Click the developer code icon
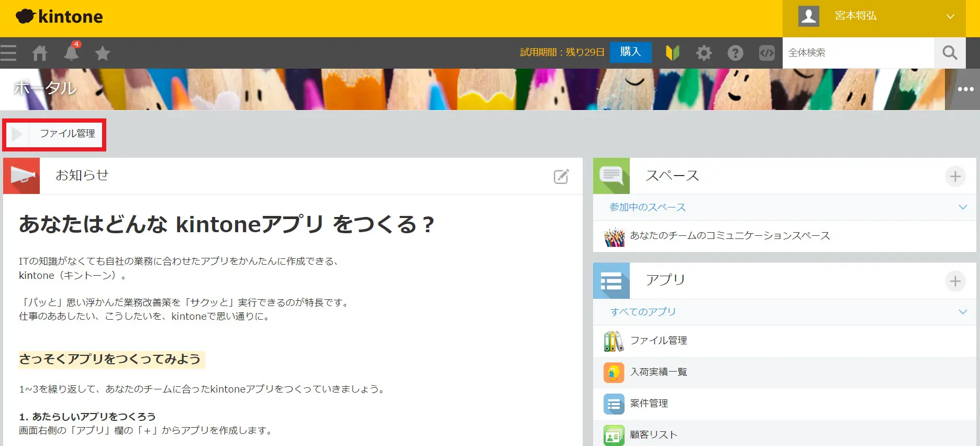Viewport: 980px width, 446px height. pyautogui.click(x=766, y=53)
